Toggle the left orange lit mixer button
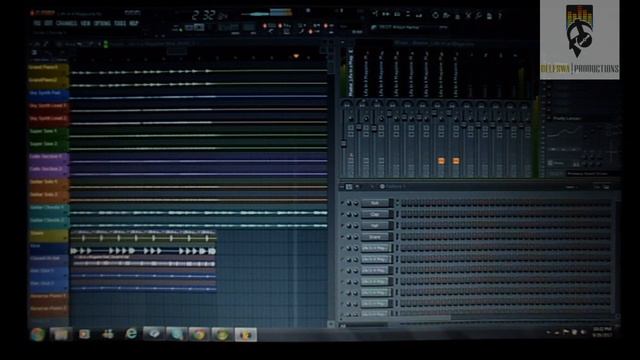The height and width of the screenshot is (360, 640). click(441, 161)
